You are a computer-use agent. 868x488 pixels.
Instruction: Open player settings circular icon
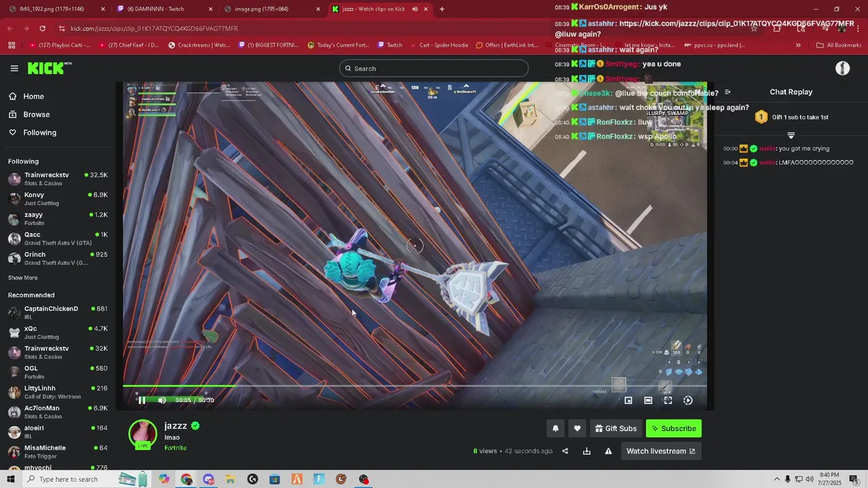click(688, 401)
